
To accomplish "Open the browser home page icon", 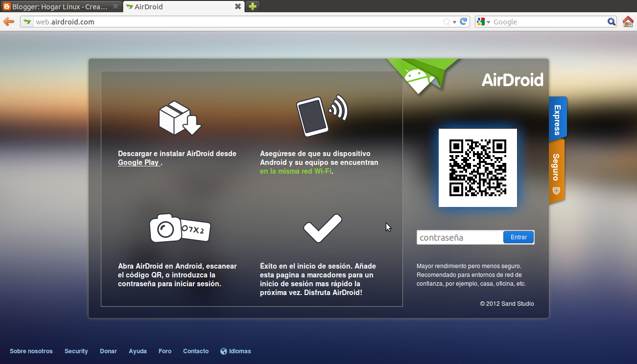I will pyautogui.click(x=628, y=22).
